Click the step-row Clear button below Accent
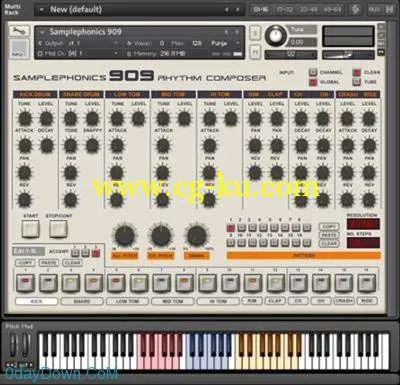 click(72, 263)
